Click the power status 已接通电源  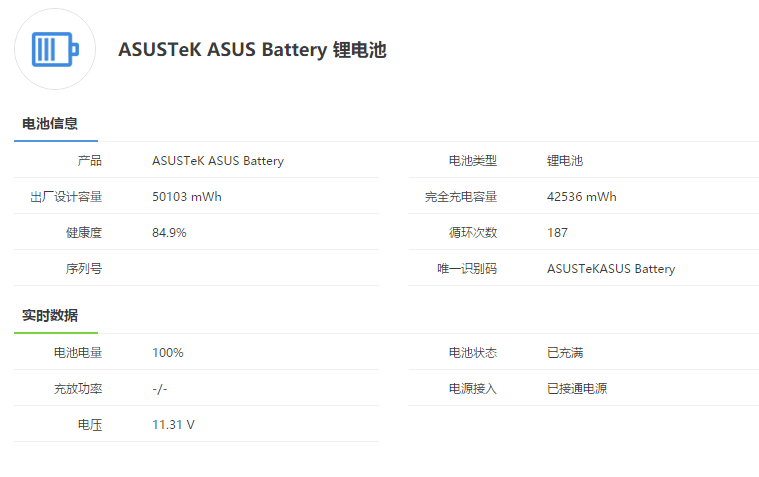(x=577, y=389)
